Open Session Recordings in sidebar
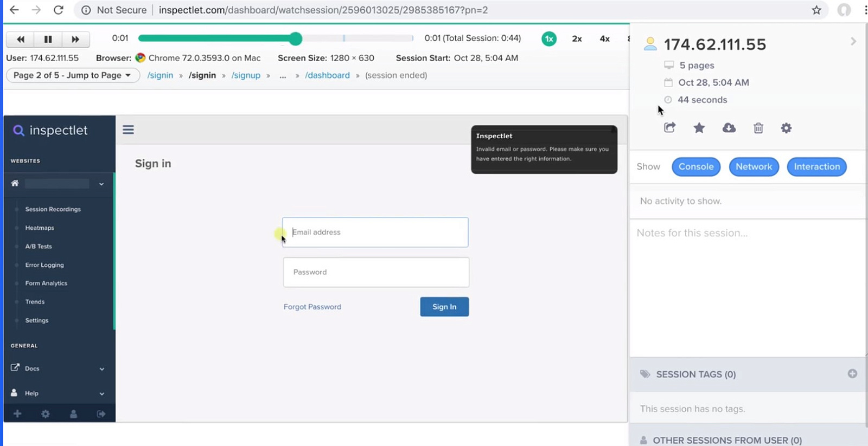The image size is (868, 446). [x=53, y=209]
